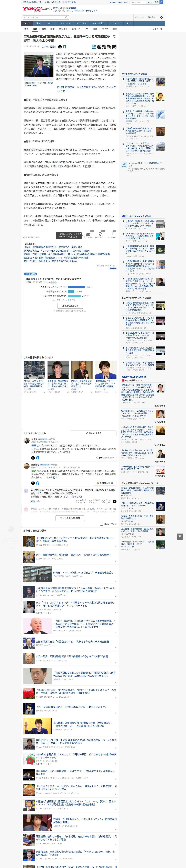The image size is (186, 868).
Task: Click the blue search button in the top bar
Action: [161, 2]
